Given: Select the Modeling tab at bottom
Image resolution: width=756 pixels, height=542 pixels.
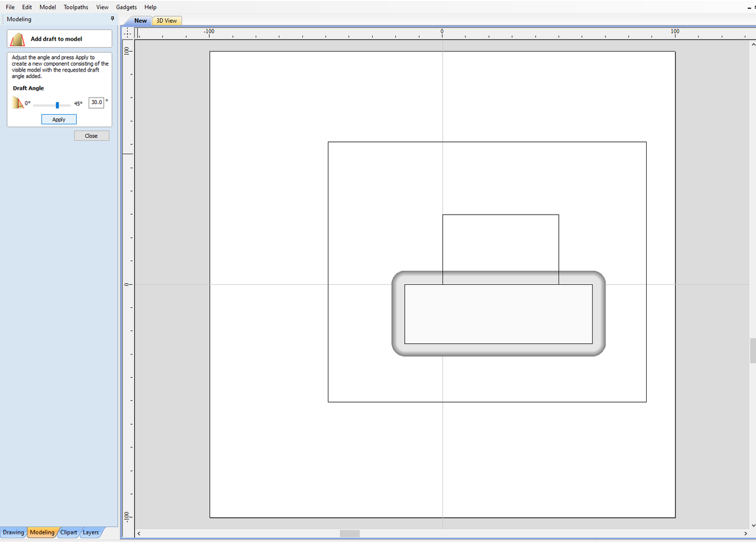Looking at the screenshot, I should tap(43, 533).
